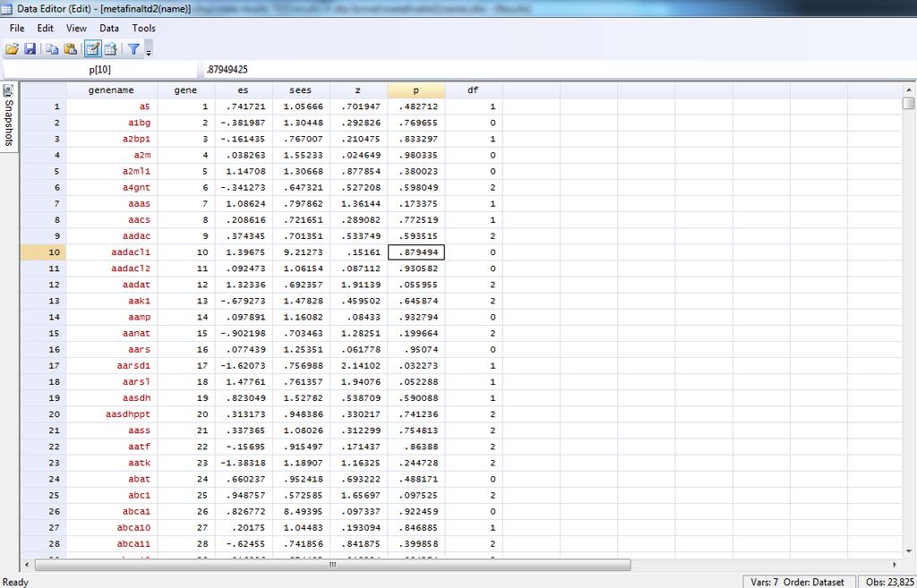Click the p cell .032273
This screenshot has width=917, height=588.
(416, 366)
